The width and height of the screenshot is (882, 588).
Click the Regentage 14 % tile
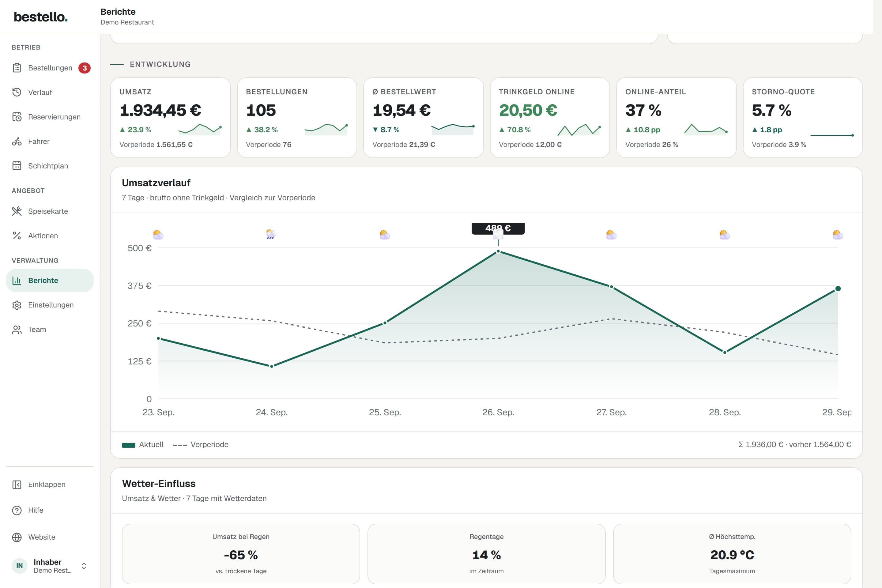[x=486, y=554]
